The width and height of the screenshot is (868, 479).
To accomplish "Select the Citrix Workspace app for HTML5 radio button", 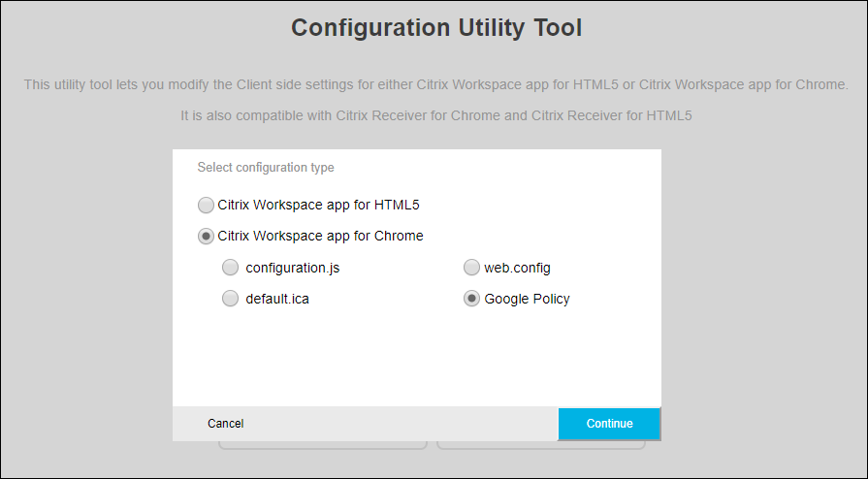I will (x=206, y=206).
